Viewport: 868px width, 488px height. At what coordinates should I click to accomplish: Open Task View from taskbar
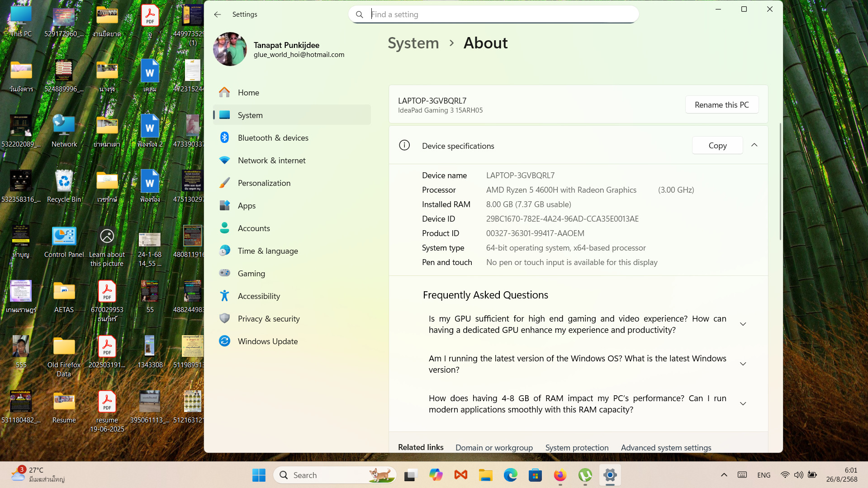pos(410,475)
